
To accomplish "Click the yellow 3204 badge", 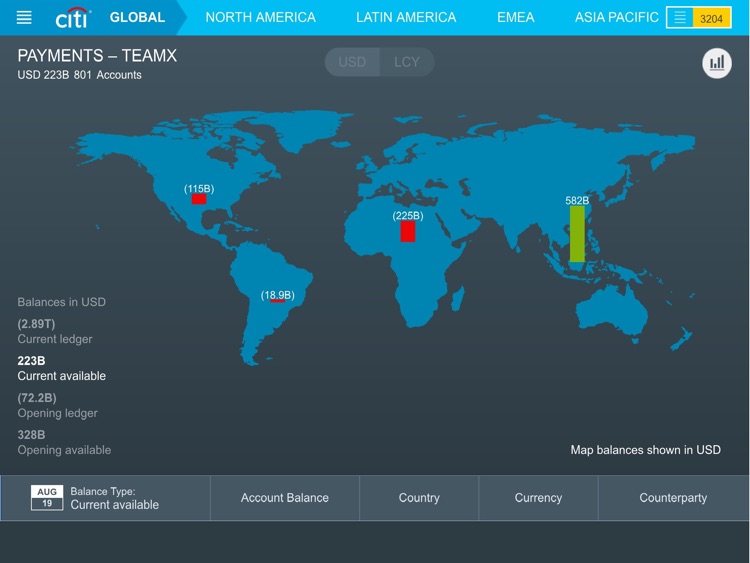I will tap(711, 18).
